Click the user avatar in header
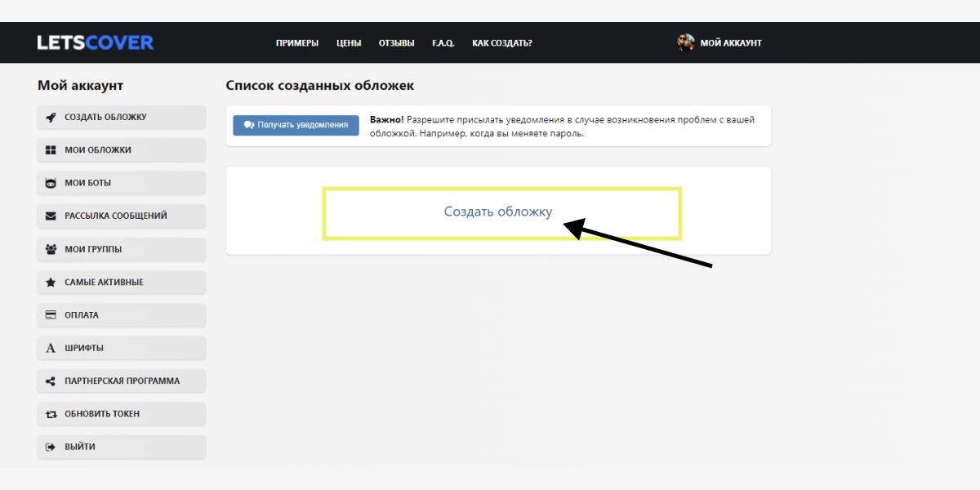The image size is (980, 490). click(686, 42)
